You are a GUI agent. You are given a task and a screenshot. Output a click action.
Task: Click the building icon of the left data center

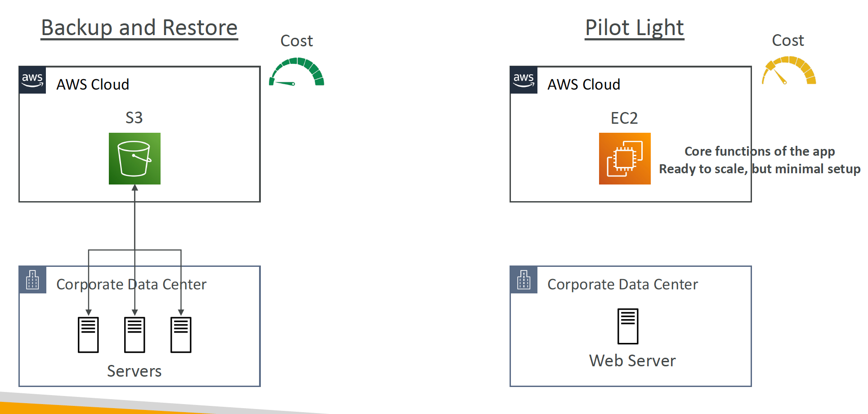(32, 280)
